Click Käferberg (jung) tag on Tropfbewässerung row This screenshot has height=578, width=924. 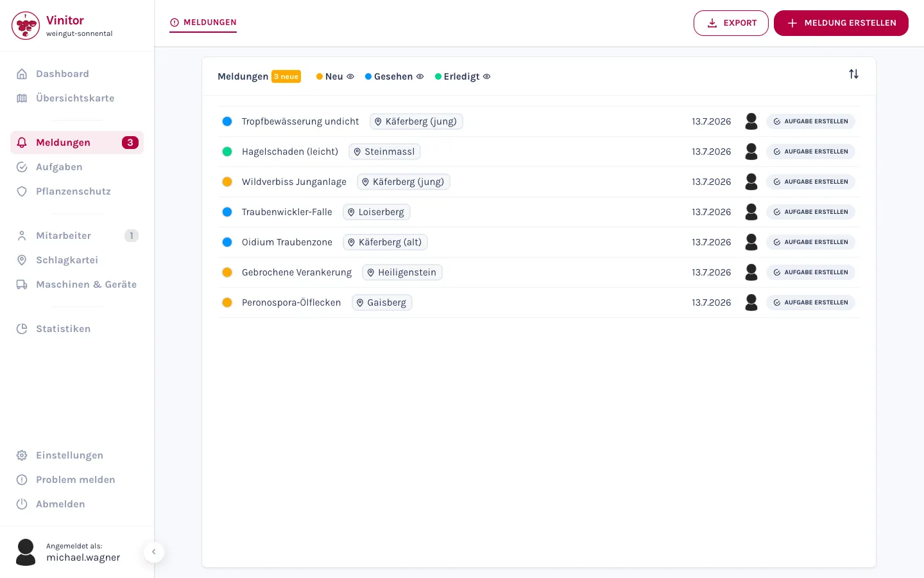coord(416,121)
